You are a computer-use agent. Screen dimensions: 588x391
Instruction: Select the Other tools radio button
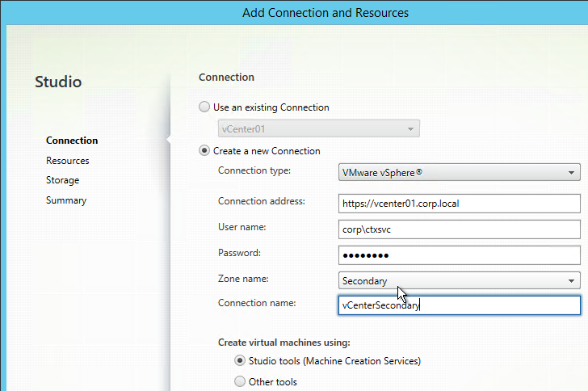coord(240,382)
